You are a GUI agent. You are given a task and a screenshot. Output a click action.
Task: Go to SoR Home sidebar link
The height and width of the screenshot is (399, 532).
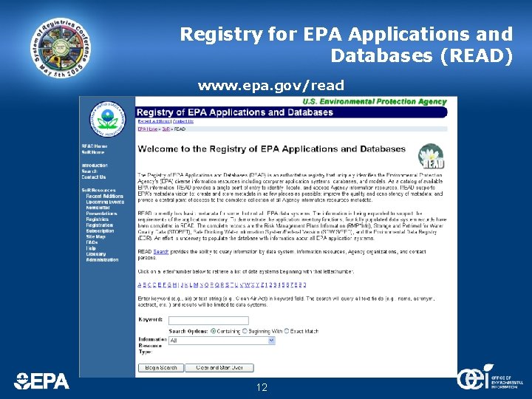click(93, 152)
